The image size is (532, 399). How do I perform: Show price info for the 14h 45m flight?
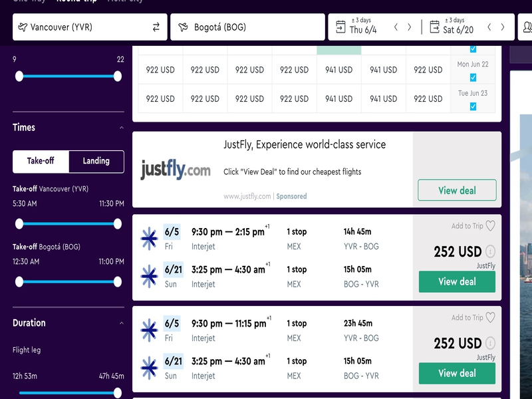(490, 251)
